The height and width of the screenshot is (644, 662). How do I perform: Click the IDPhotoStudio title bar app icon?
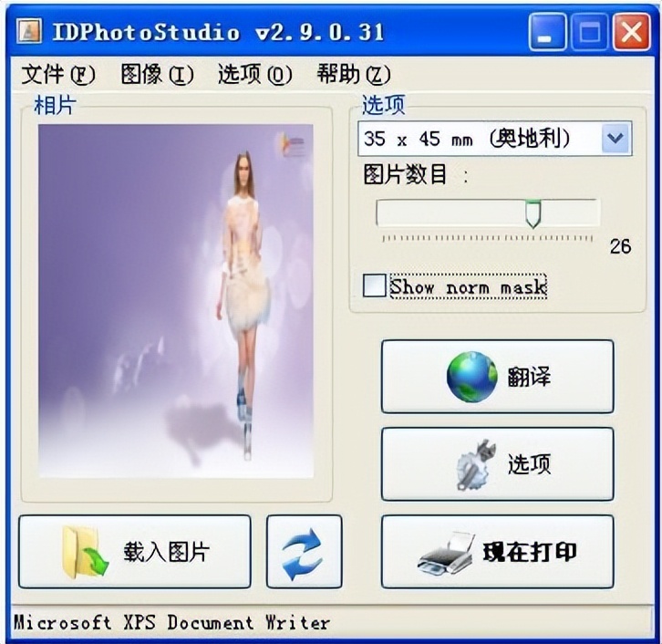coord(28,31)
